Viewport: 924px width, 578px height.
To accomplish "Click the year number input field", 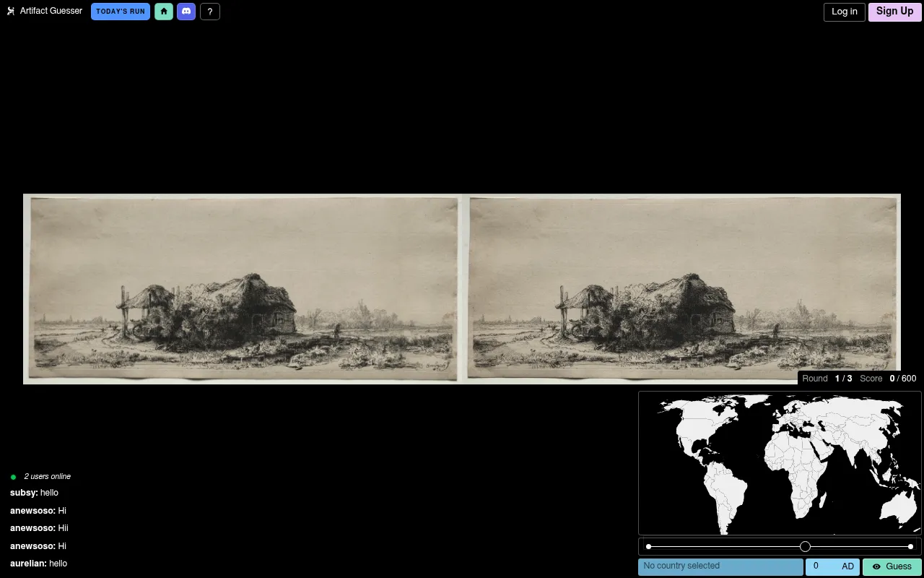I will click(823, 567).
